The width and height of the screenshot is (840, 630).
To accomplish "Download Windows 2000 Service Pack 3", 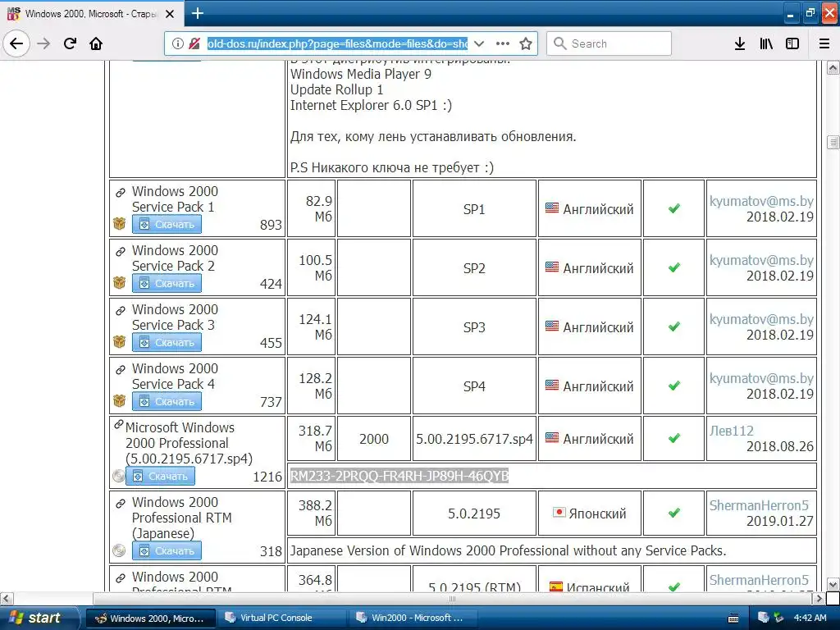I will (x=167, y=342).
